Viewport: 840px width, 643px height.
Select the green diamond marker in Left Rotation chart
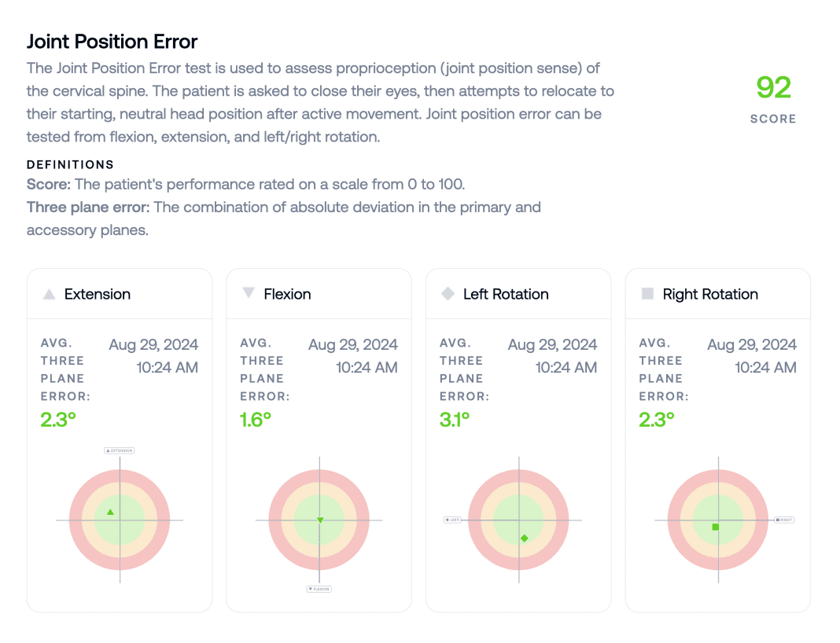click(525, 538)
